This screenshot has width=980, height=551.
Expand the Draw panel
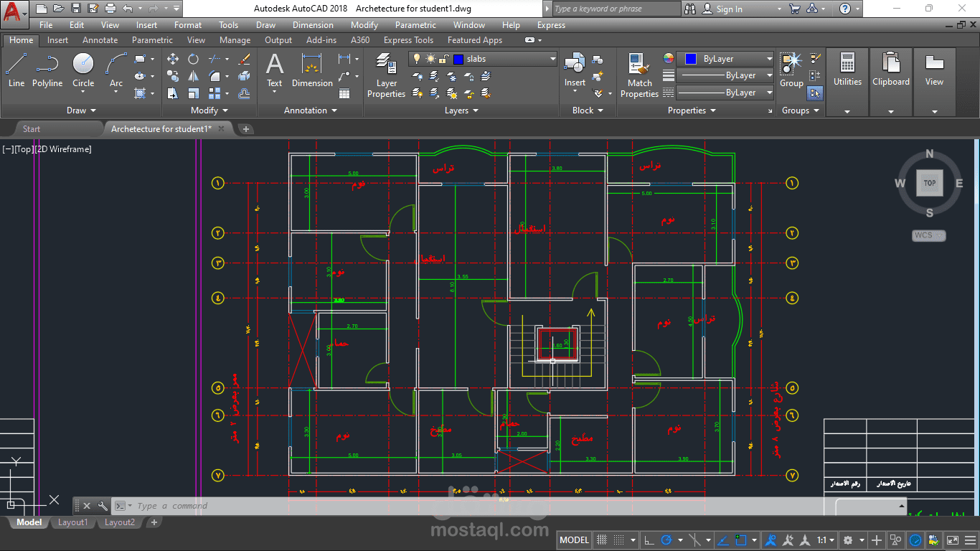(x=81, y=110)
